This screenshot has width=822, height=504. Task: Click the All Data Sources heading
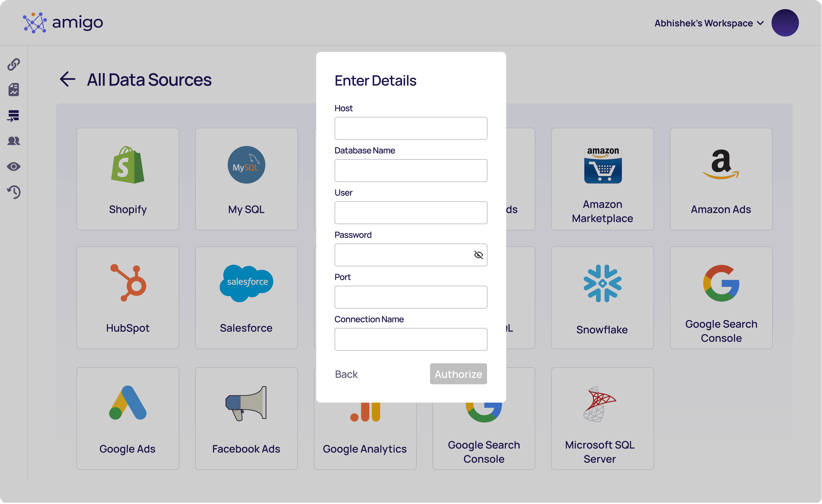pos(149,80)
